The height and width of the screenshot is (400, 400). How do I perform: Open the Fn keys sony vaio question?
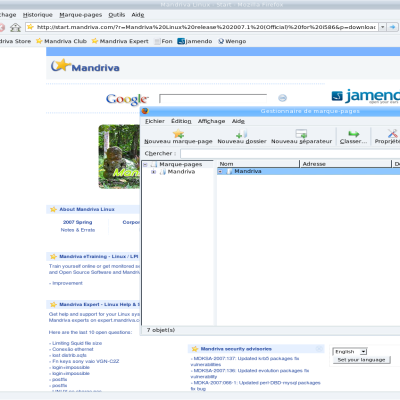tap(85, 361)
